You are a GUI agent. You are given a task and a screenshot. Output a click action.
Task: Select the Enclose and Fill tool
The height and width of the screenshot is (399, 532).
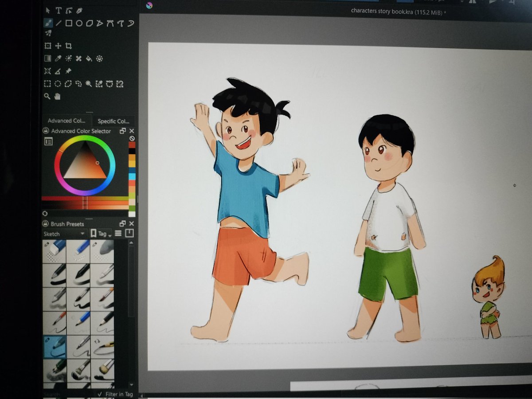(x=99, y=58)
